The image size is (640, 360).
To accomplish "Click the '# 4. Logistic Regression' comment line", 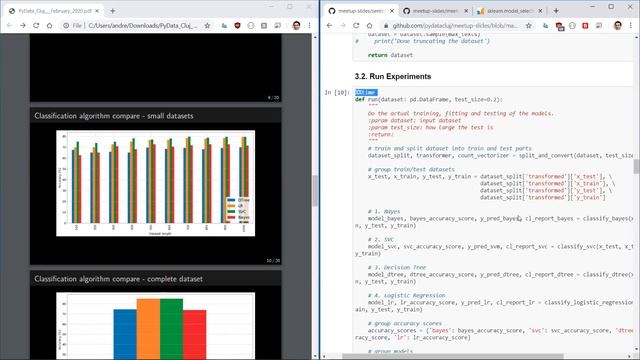I will click(407, 296).
